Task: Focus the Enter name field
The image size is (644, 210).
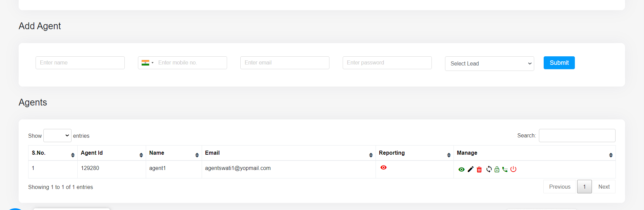Action: point(80,63)
